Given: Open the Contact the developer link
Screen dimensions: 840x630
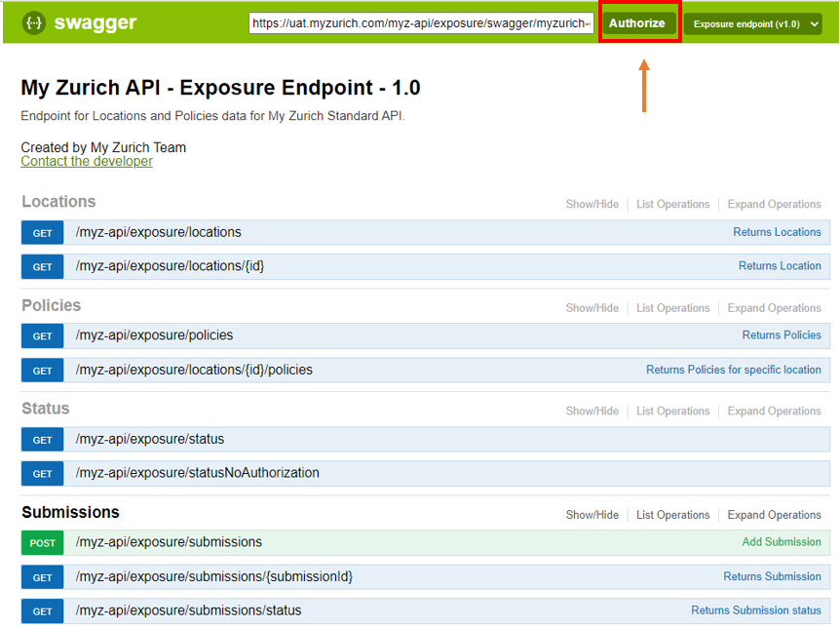Looking at the screenshot, I should coord(87,161).
